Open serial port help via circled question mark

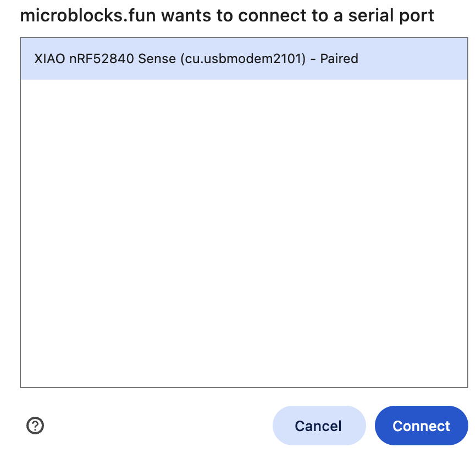[x=35, y=426]
